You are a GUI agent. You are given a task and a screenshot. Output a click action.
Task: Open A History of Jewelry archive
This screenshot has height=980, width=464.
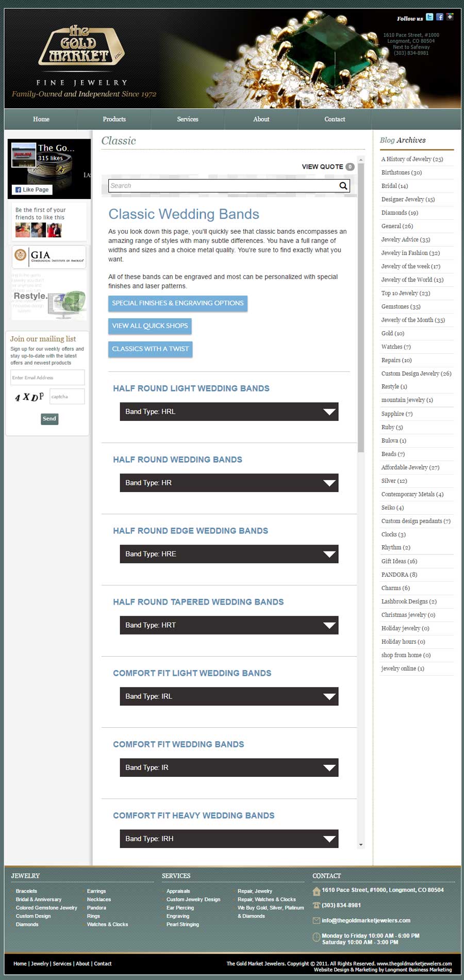coord(412,159)
